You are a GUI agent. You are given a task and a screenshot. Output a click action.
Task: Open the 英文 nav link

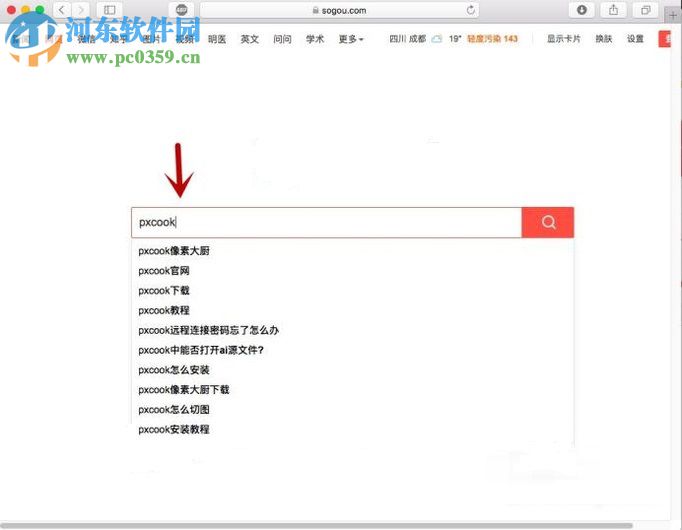click(250, 39)
